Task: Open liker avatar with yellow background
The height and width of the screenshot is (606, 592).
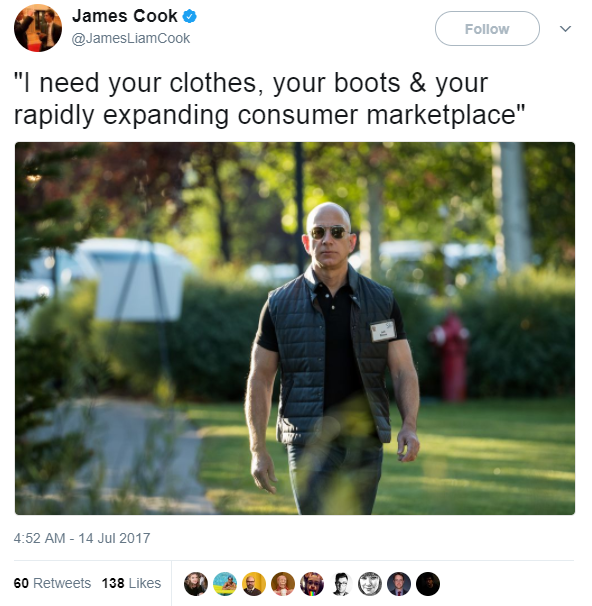Action: 254,584
